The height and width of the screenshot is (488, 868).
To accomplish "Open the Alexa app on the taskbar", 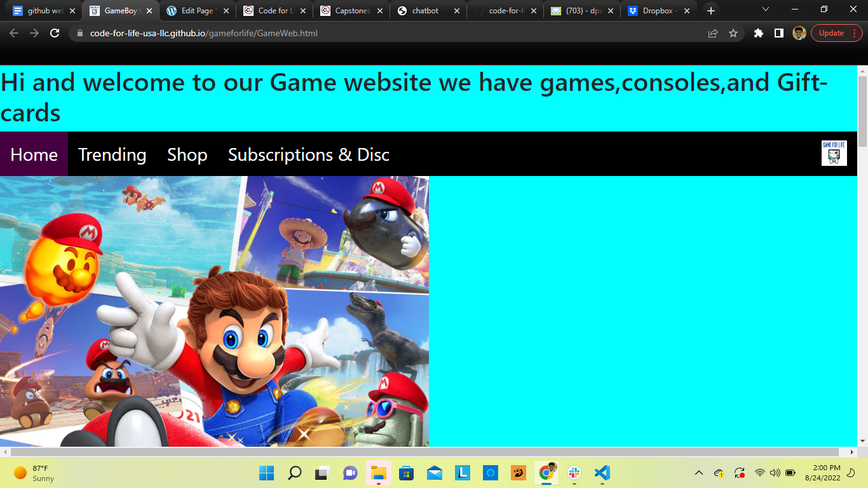I will pos(490,473).
